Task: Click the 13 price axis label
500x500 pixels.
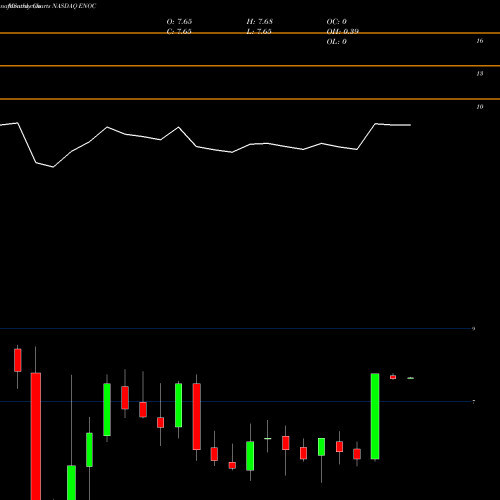Action: click(480, 73)
